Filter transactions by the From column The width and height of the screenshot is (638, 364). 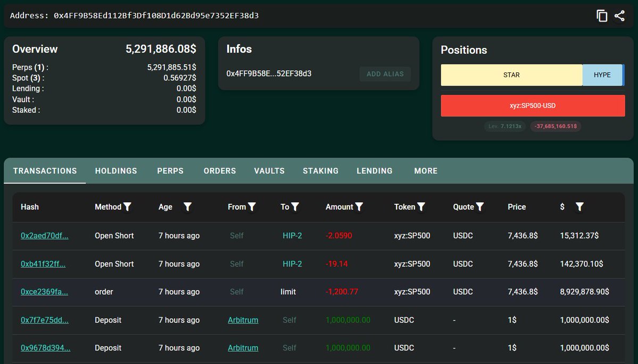pyautogui.click(x=252, y=207)
